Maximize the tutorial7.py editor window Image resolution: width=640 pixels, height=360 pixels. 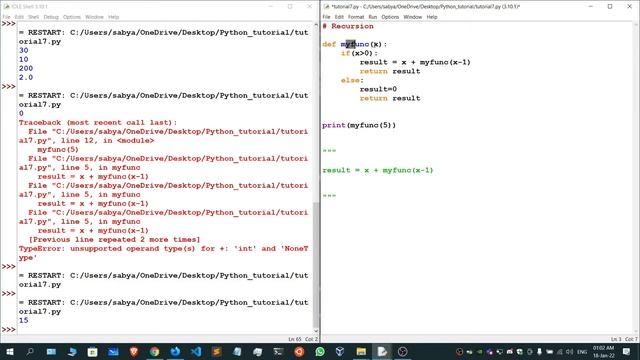tap(610, 7)
